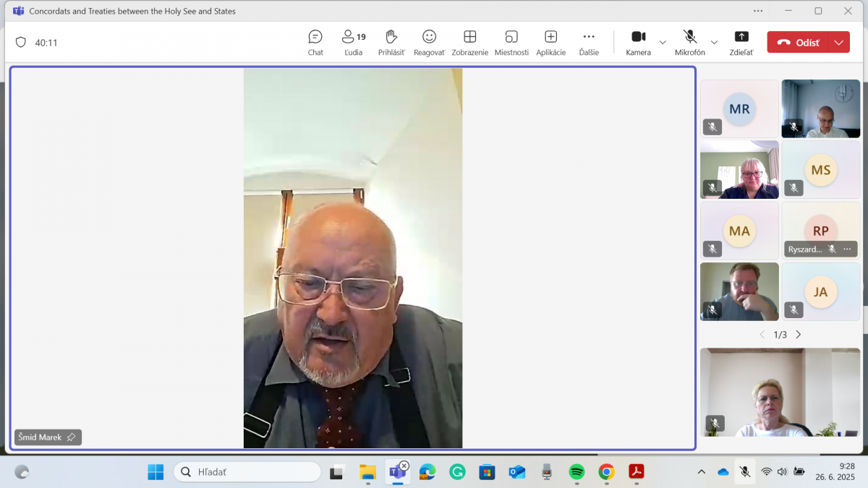Expand microphone options dropdown arrow
The height and width of the screenshot is (488, 868).
pos(714,43)
